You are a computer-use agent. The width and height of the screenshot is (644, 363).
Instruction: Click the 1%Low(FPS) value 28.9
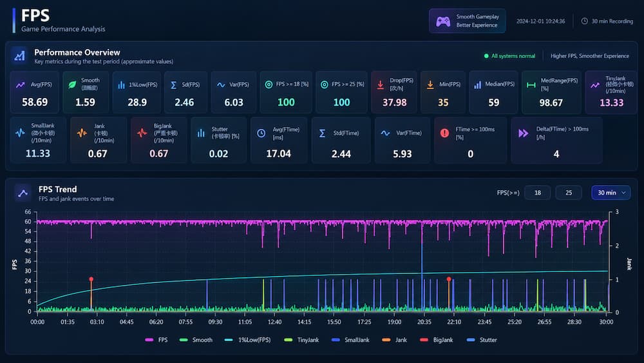pos(137,102)
